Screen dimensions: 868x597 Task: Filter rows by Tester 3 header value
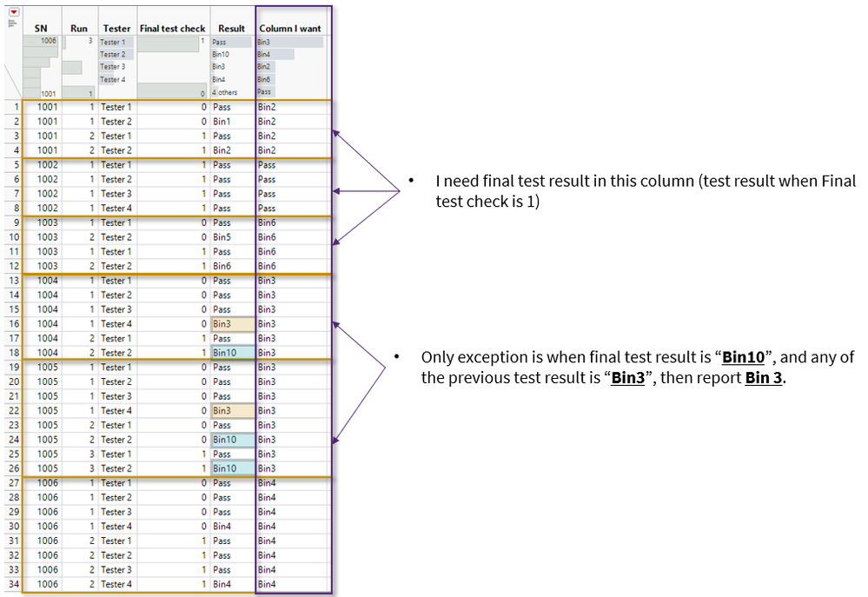pos(114,65)
